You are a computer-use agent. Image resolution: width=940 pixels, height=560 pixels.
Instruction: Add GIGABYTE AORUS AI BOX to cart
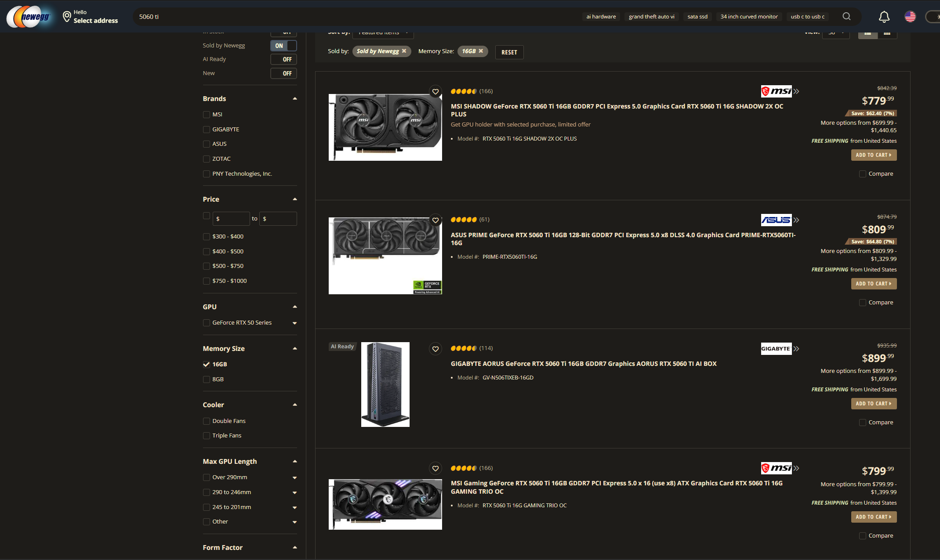coord(874,404)
